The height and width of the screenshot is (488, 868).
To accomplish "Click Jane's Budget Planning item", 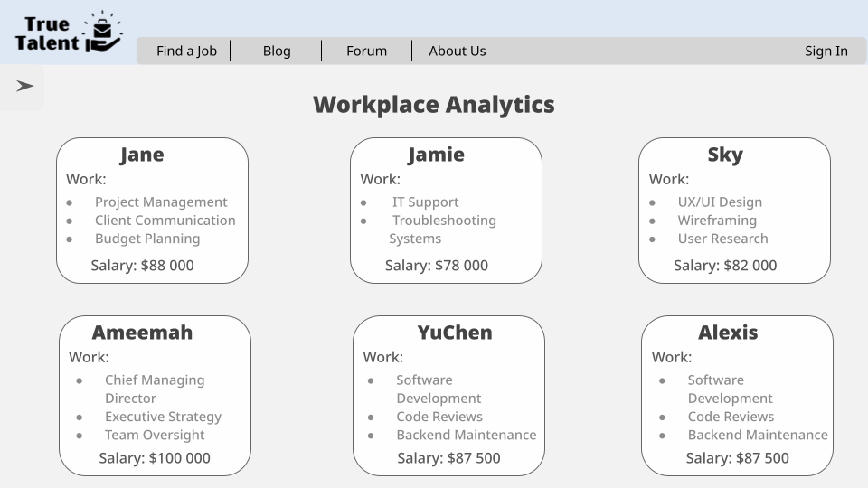I will coord(147,239).
